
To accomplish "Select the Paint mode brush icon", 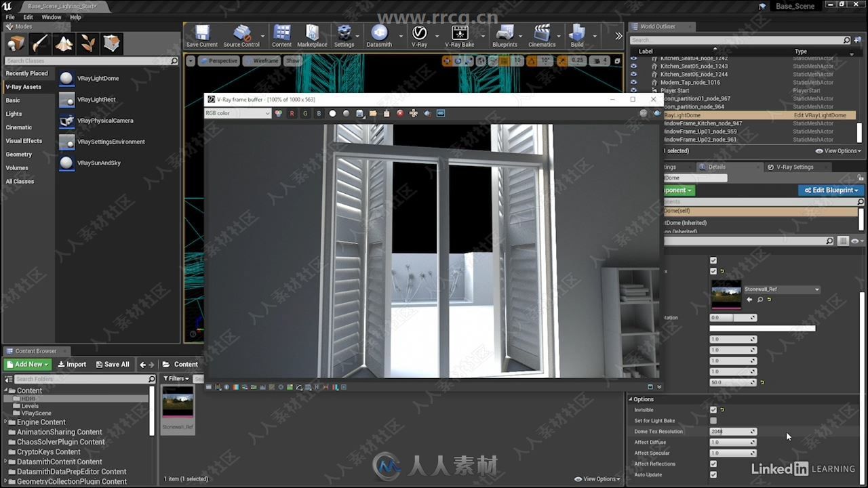I will tap(40, 44).
